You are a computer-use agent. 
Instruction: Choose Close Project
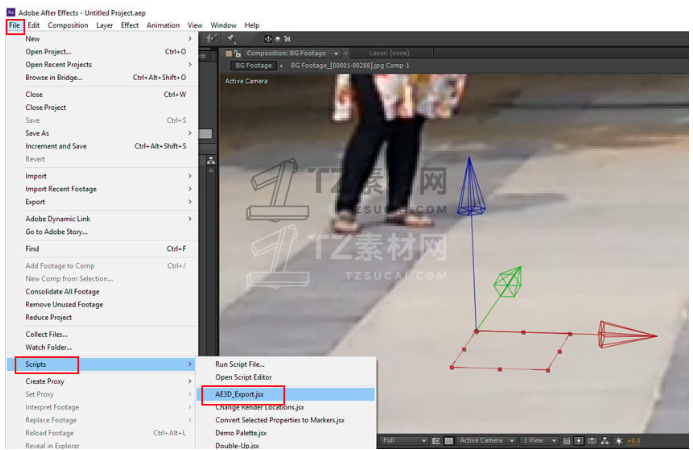coord(103,107)
